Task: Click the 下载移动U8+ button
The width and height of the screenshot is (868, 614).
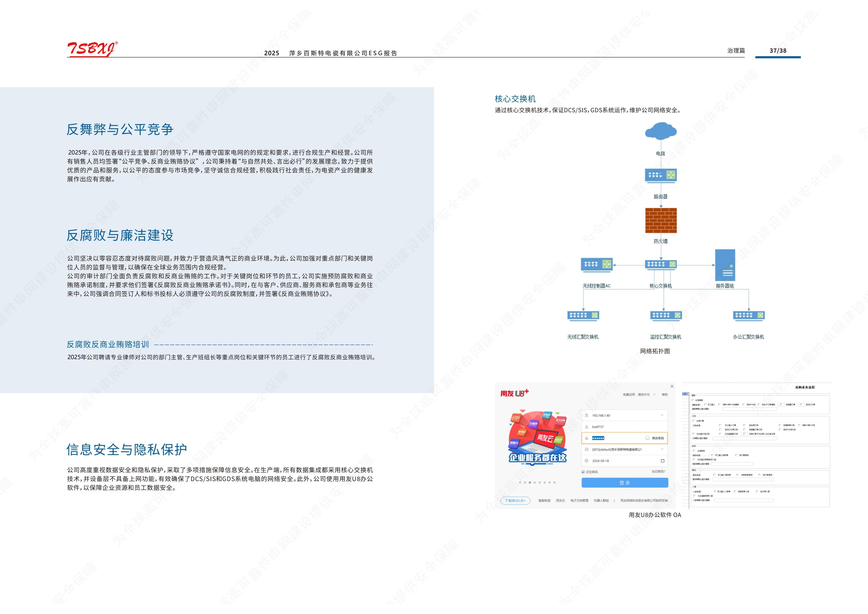Action: point(515,500)
